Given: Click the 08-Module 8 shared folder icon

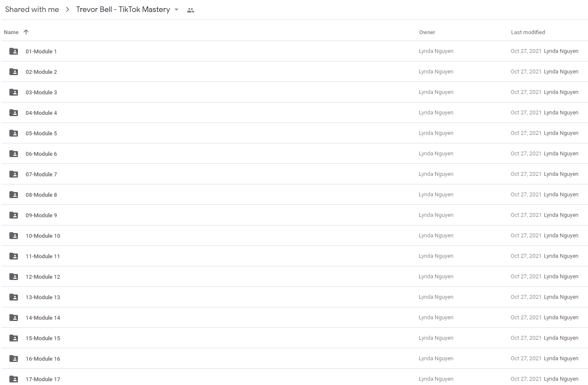Looking at the screenshot, I should click(14, 195).
